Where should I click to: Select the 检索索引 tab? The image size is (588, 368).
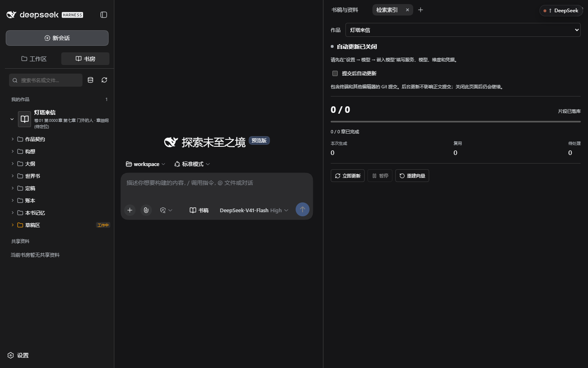tap(387, 10)
